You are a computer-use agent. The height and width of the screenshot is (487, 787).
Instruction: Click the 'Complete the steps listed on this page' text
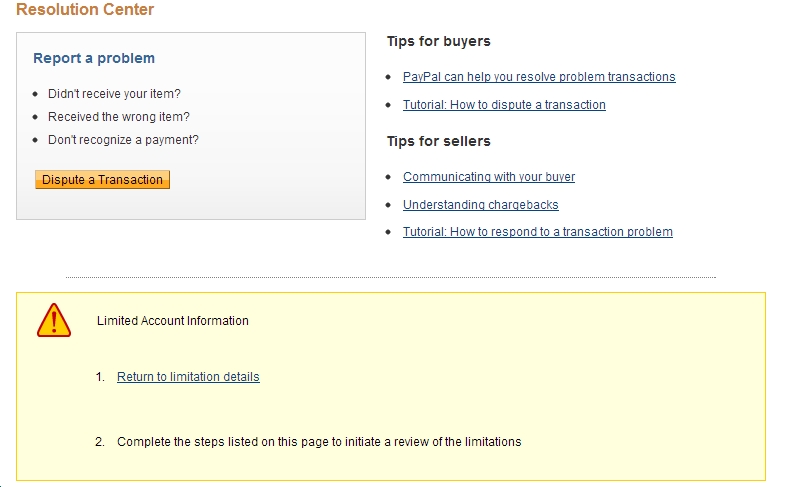click(x=319, y=441)
